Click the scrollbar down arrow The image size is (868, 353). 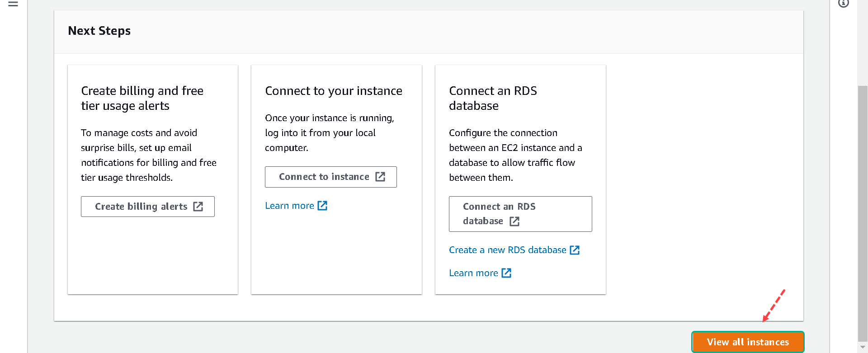coord(863,347)
